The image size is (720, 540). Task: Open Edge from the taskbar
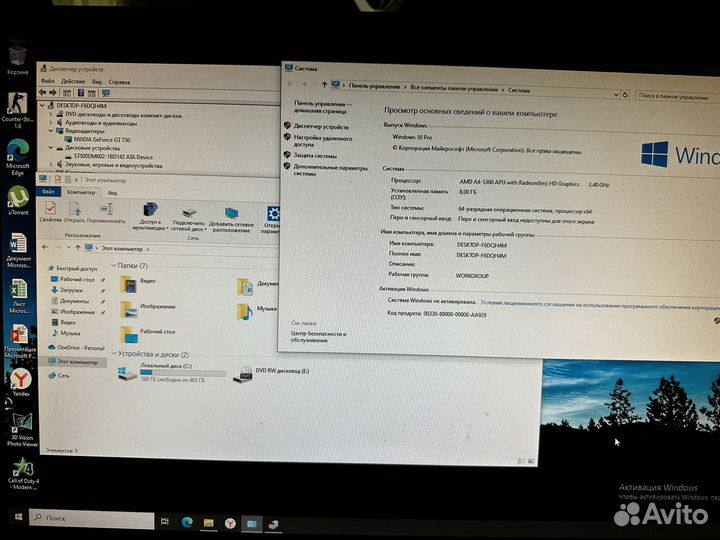tap(187, 522)
